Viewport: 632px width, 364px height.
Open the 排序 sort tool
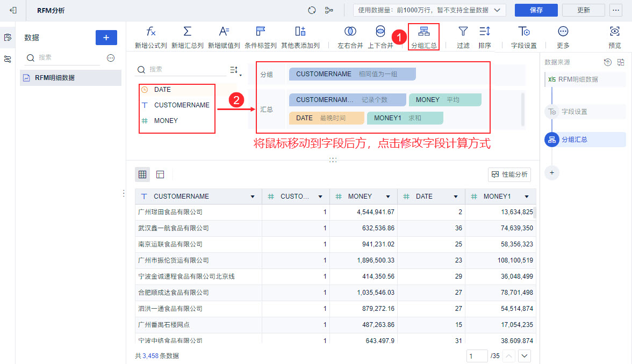tap(485, 37)
